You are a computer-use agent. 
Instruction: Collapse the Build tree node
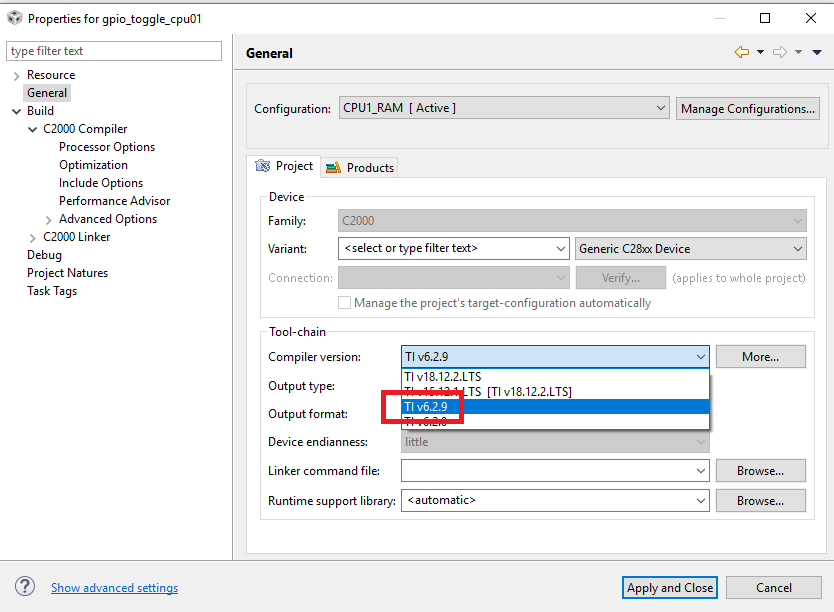tap(16, 111)
